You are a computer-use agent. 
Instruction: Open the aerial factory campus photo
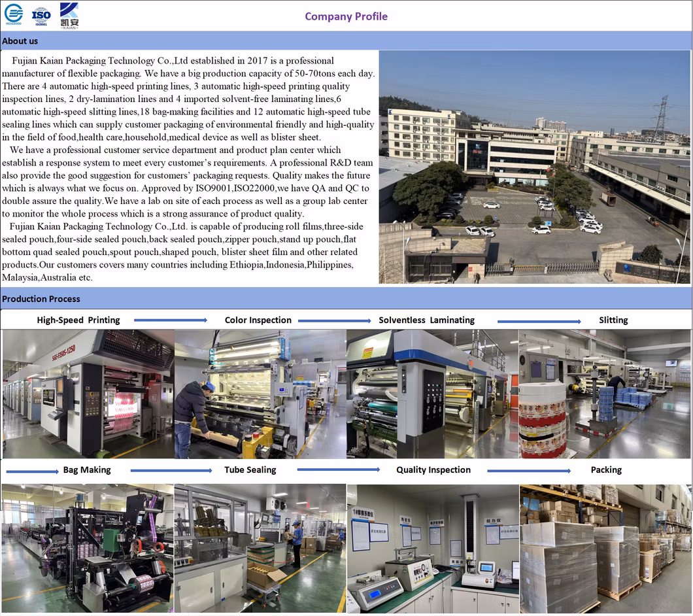tap(535, 167)
